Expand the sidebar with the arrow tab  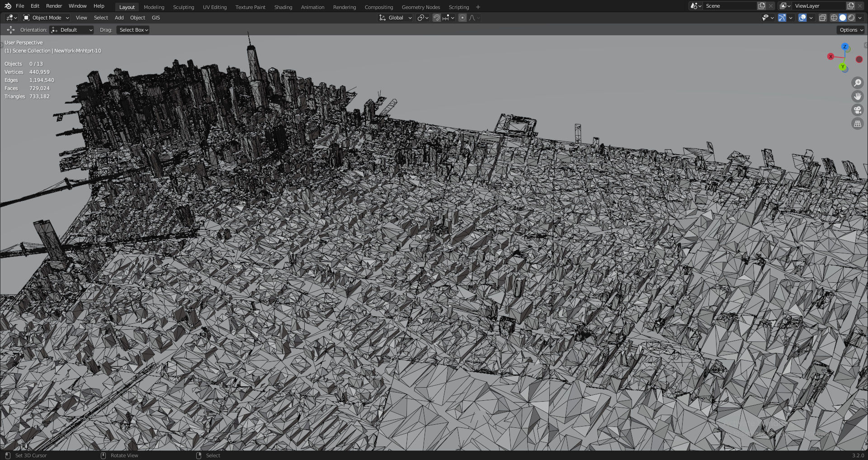(865, 45)
